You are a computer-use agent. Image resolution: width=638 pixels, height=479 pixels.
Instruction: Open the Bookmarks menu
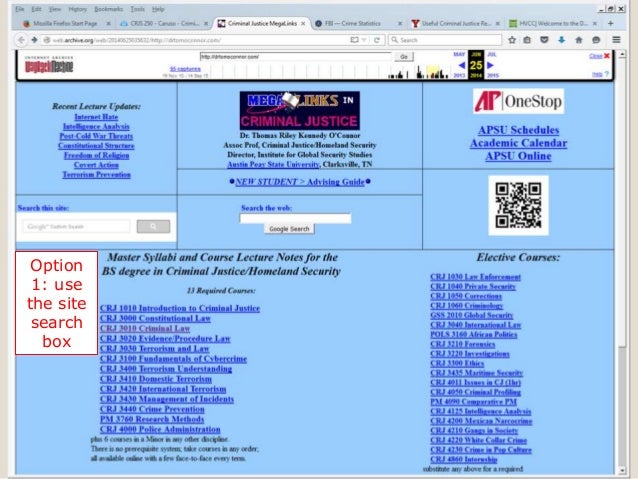click(108, 9)
